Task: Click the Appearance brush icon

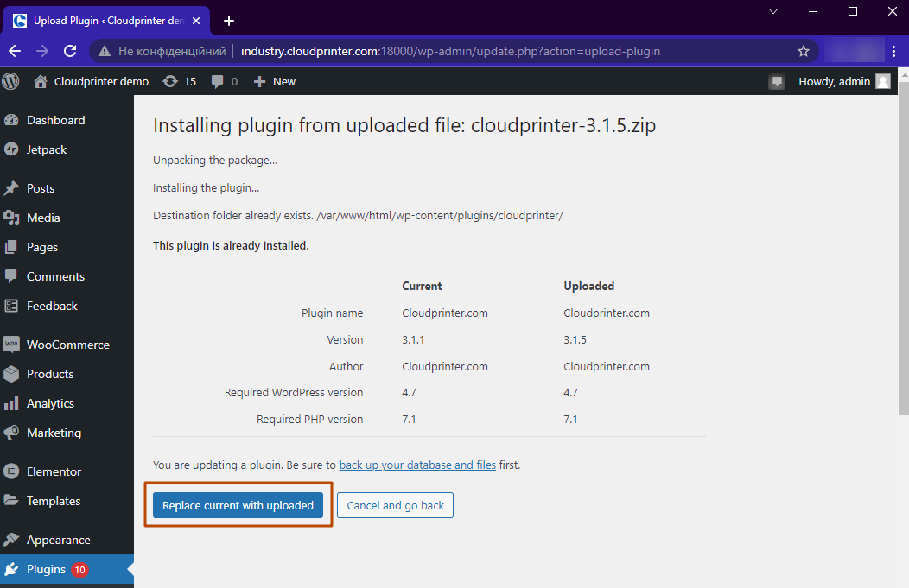Action: click(x=11, y=540)
